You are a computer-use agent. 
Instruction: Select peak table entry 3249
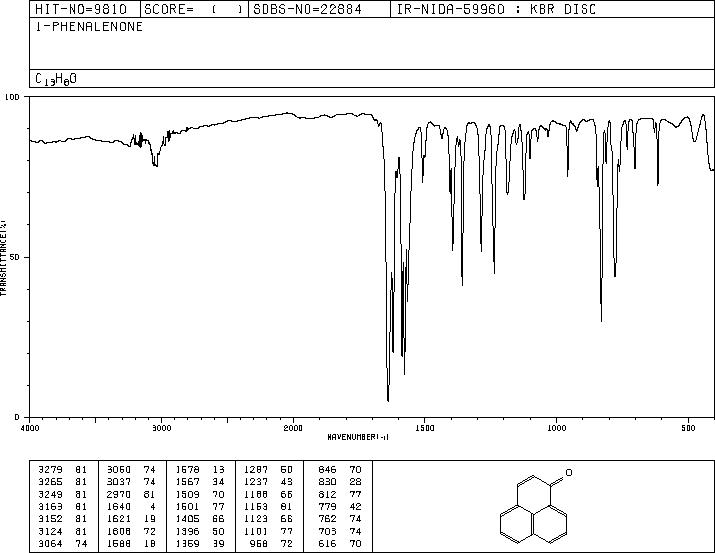tap(51, 494)
